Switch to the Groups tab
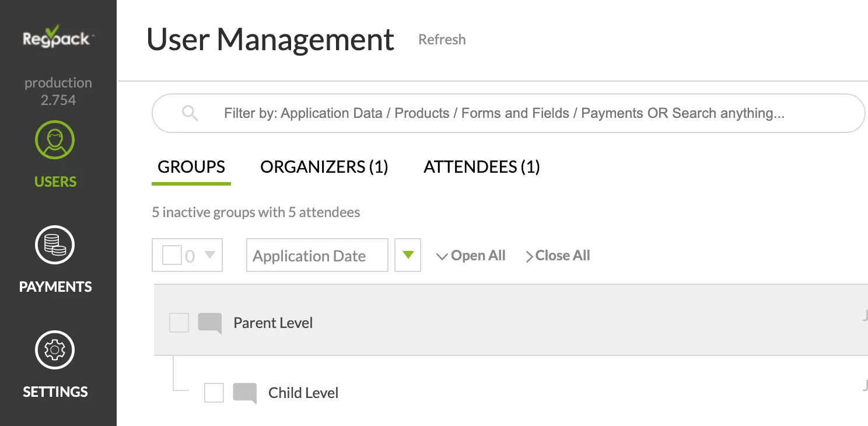 (x=191, y=167)
